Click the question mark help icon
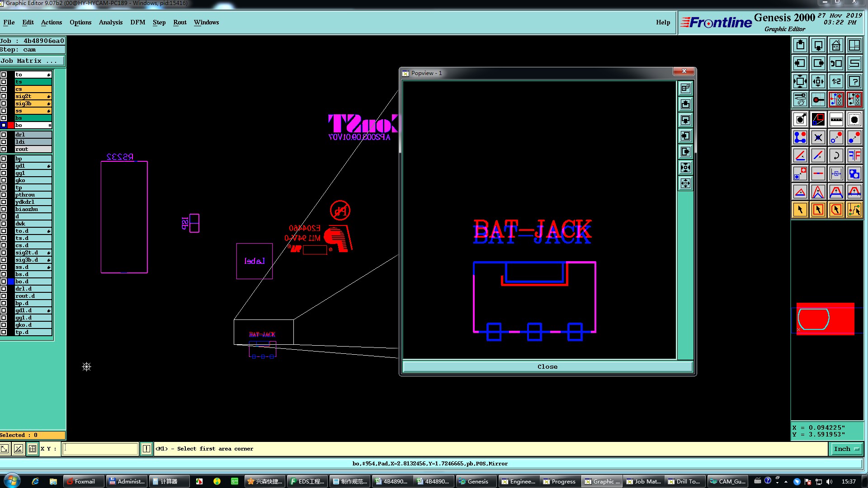This screenshot has height=488, width=868. tap(854, 82)
